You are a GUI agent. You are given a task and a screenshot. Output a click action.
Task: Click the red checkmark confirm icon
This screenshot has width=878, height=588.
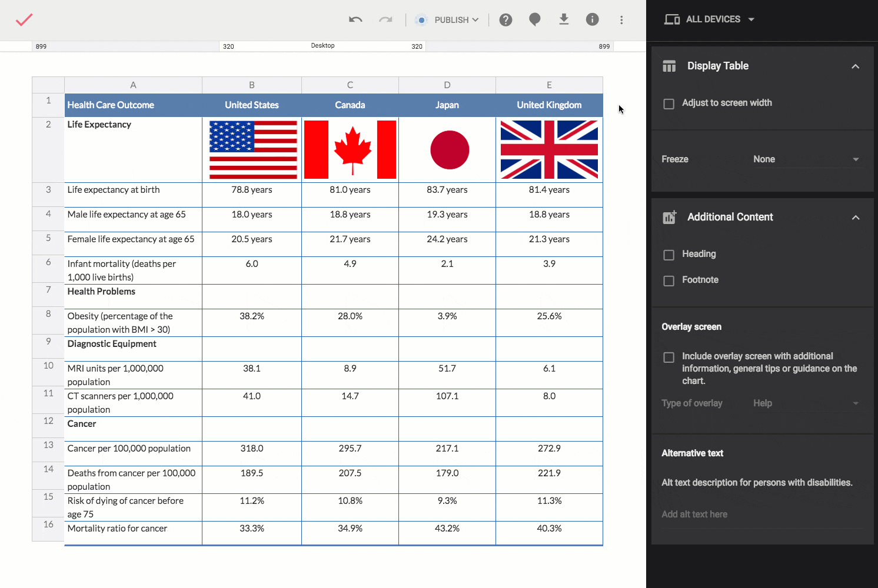[x=24, y=20]
